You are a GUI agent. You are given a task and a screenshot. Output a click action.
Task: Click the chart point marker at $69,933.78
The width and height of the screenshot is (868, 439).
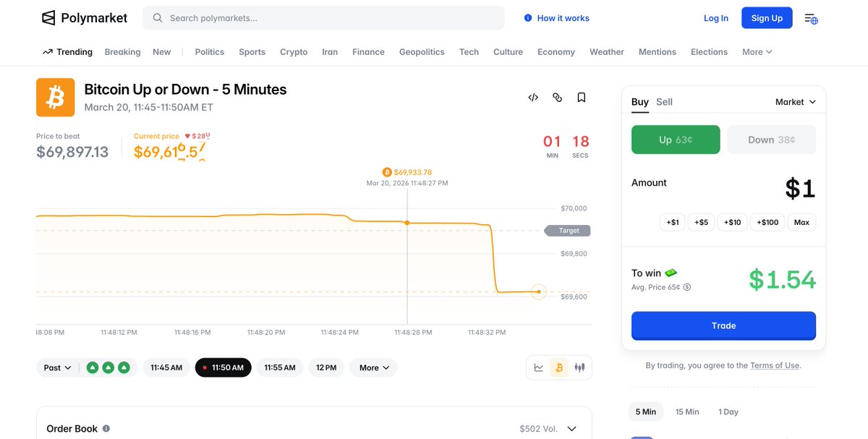[407, 223]
